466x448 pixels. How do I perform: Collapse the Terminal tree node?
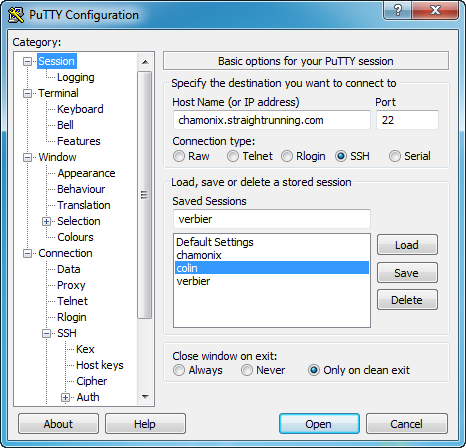[x=27, y=93]
